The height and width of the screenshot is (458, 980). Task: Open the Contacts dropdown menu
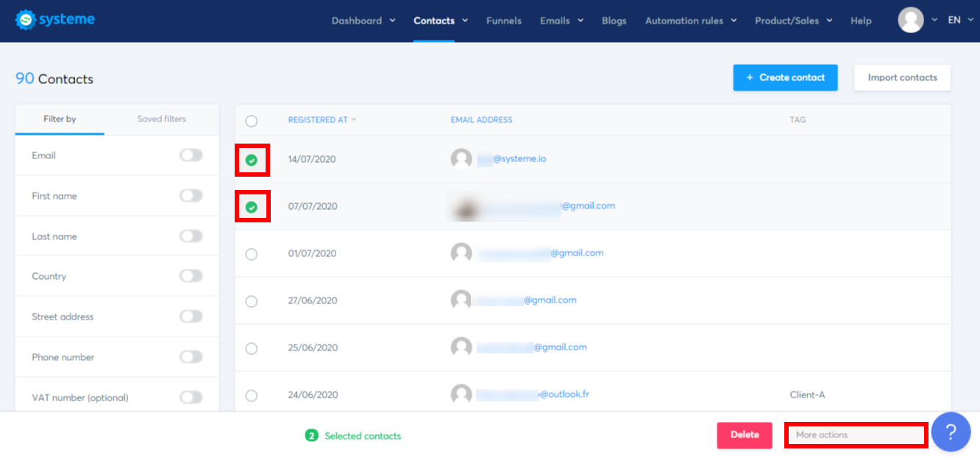(x=440, y=21)
